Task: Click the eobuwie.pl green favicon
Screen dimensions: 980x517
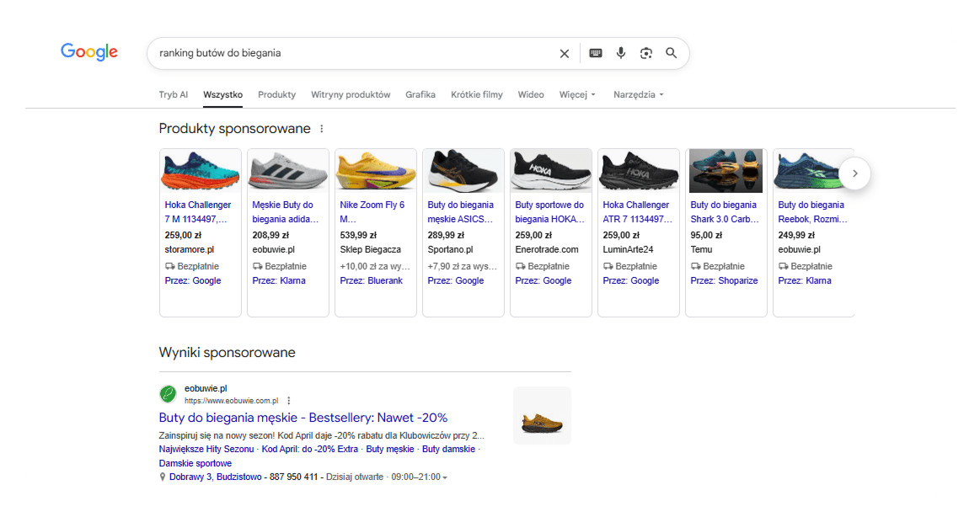Action: 168,394
